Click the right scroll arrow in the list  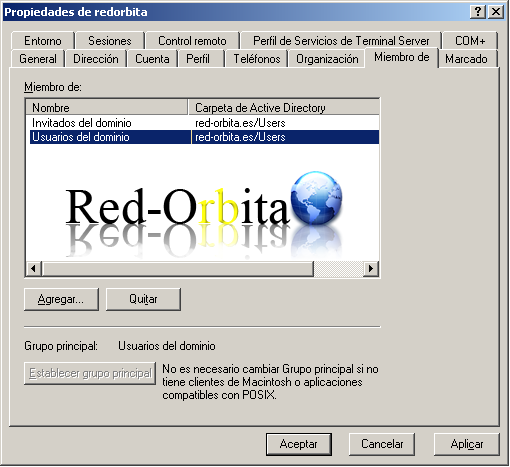tap(371, 268)
